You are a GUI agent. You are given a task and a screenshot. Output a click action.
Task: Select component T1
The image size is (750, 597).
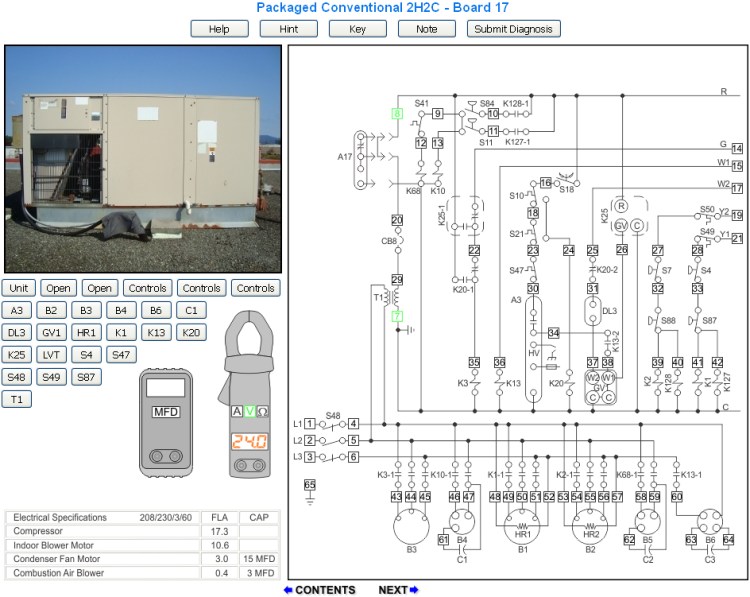[17, 399]
